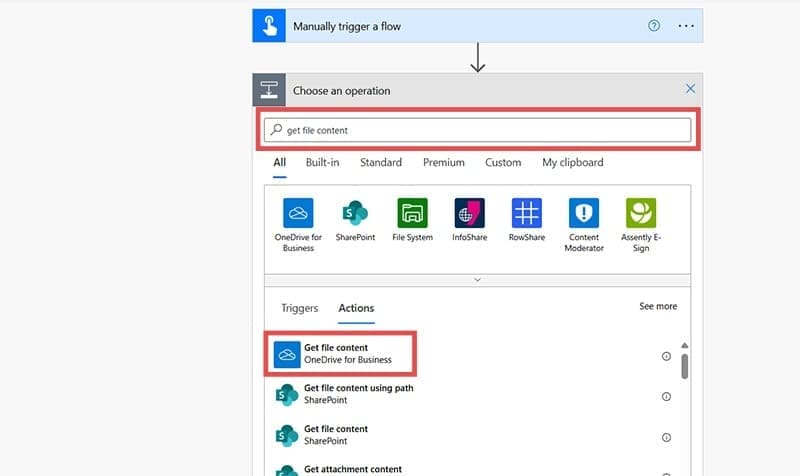The height and width of the screenshot is (476, 800).
Task: Open help for Manually trigger a flow
Action: pyautogui.click(x=654, y=26)
